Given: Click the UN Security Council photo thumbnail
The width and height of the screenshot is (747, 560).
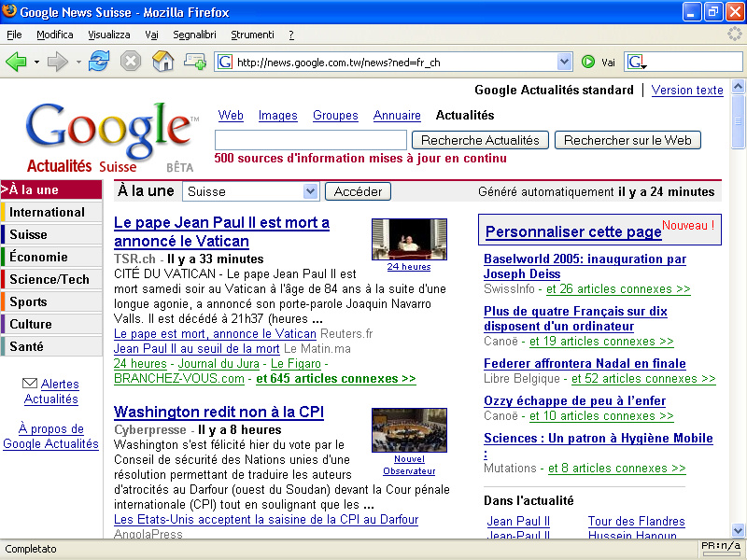Looking at the screenshot, I should tap(409, 430).
